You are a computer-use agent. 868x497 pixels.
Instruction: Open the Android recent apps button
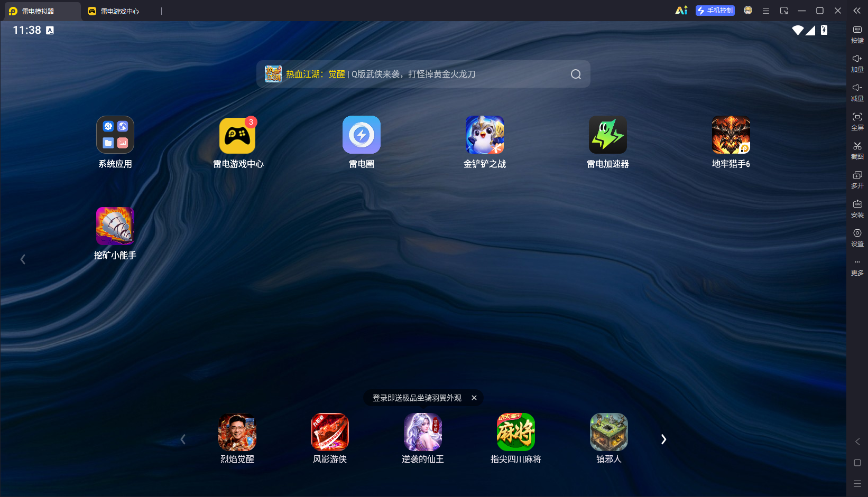pos(857,484)
